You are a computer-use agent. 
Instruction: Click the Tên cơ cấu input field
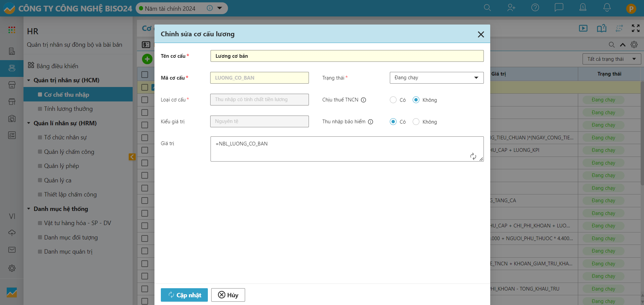347,56
